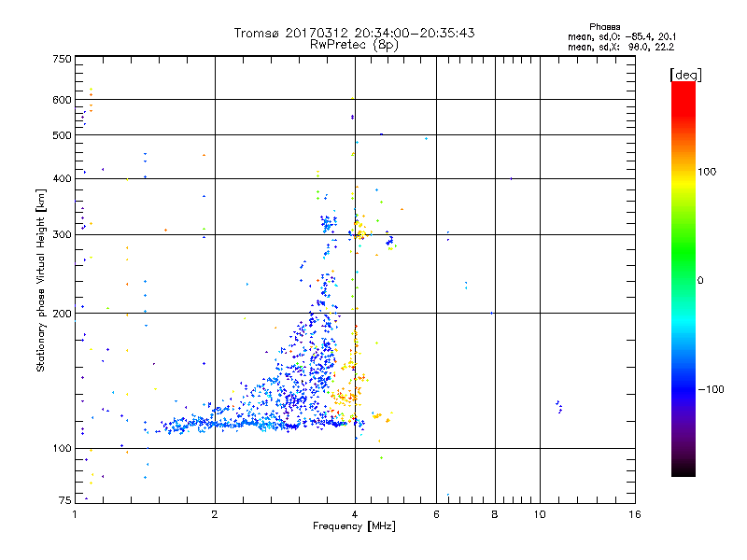
Task: Click 'mean, sd,X: 98.0, 22.2' text
Action: [621, 47]
